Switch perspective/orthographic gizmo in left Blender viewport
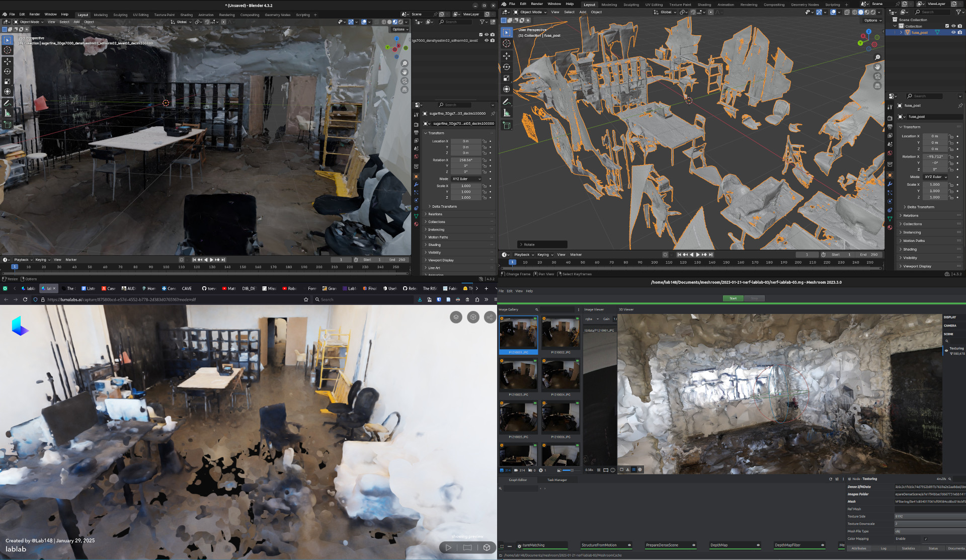The image size is (966, 560). pyautogui.click(x=404, y=90)
